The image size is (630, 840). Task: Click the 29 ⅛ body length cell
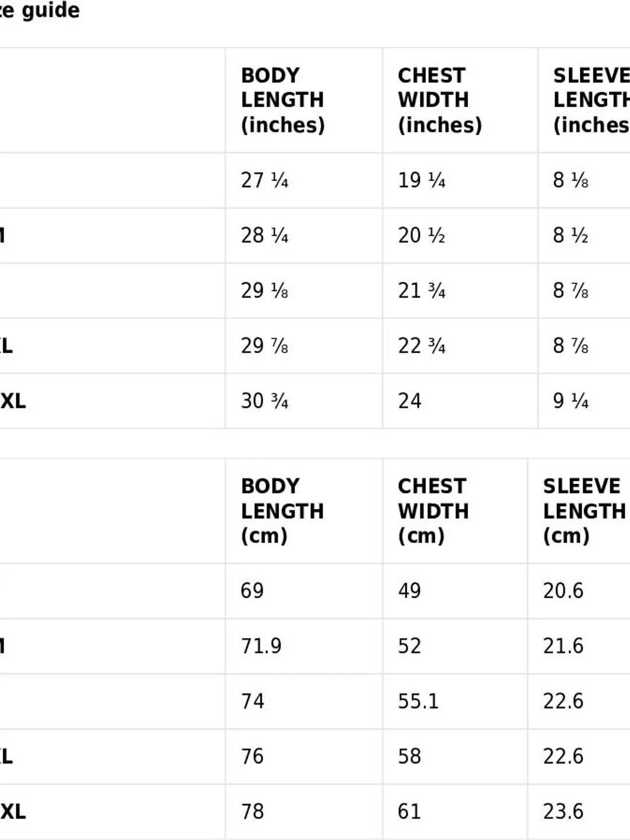[x=265, y=290]
